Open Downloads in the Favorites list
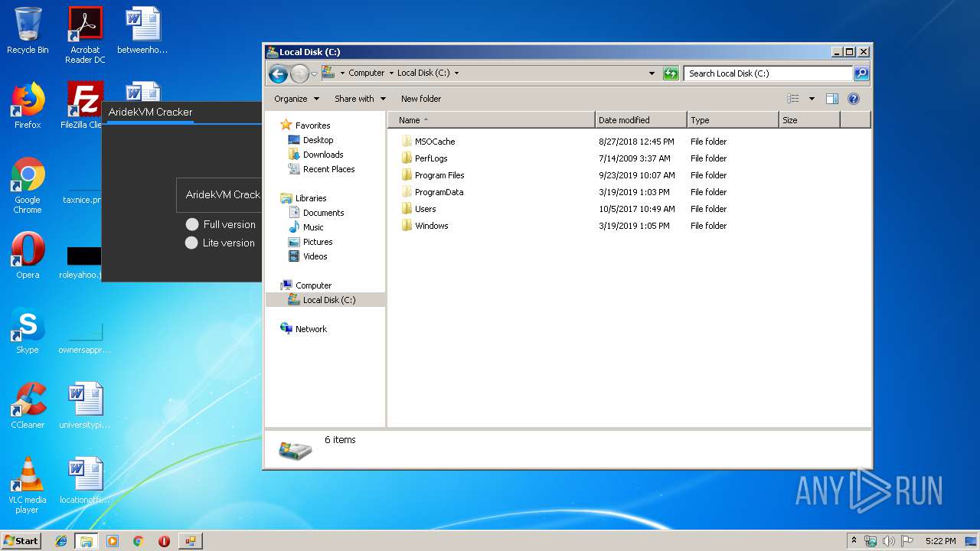Image resolution: width=980 pixels, height=551 pixels. click(x=322, y=155)
